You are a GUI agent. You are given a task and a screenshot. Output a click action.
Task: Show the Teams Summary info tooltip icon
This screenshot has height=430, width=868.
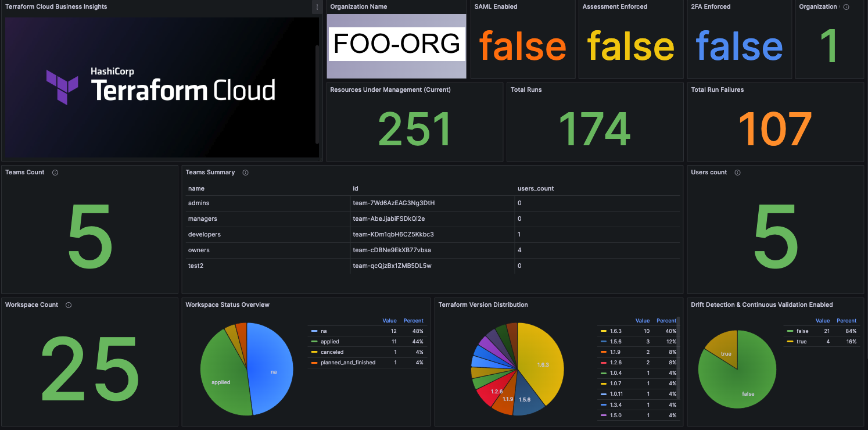tap(245, 173)
